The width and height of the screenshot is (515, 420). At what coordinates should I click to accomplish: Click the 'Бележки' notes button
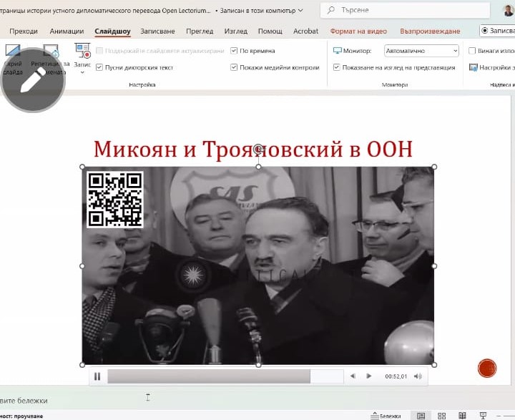coord(386,416)
